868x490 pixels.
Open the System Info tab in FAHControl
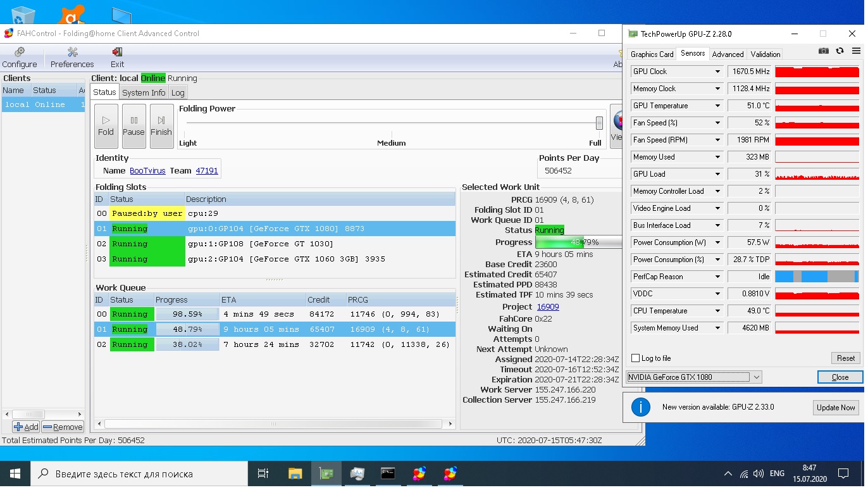[x=144, y=92]
